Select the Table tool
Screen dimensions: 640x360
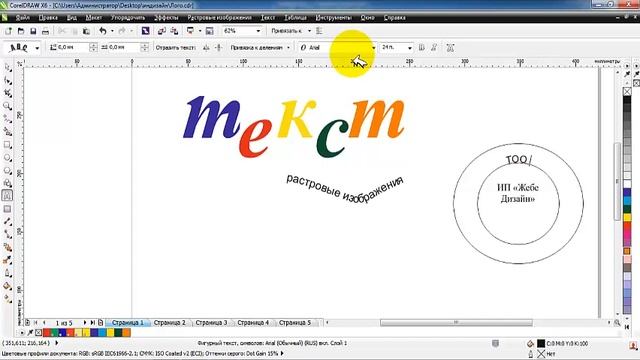pos(7,209)
